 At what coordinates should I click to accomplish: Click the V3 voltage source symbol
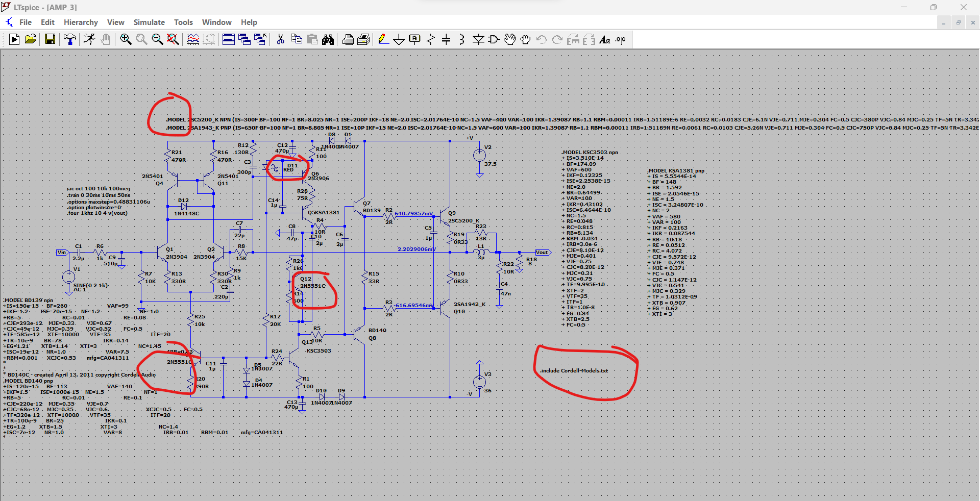(479, 382)
